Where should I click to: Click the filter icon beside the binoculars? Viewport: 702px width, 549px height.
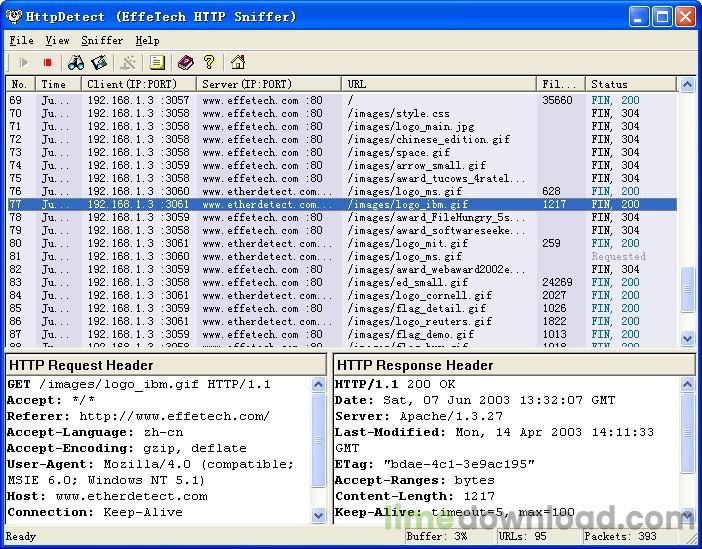coord(100,63)
